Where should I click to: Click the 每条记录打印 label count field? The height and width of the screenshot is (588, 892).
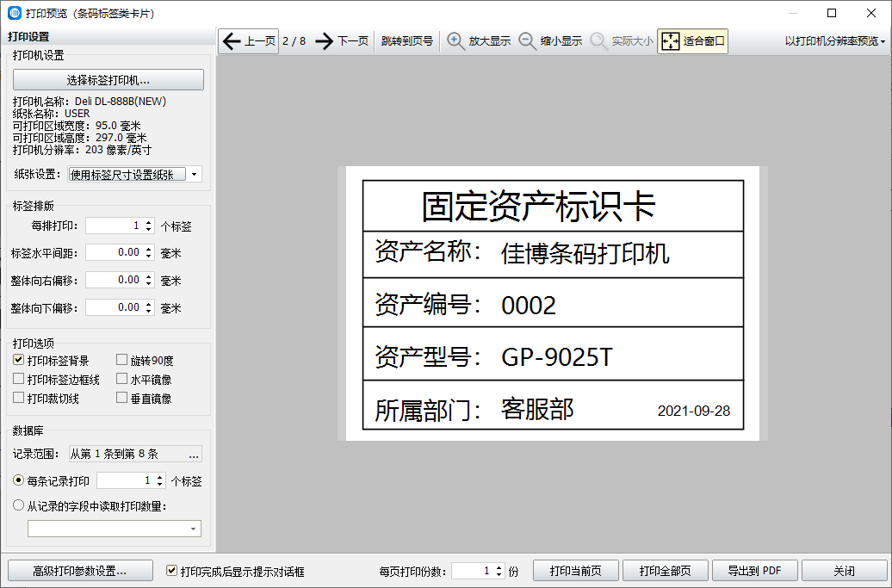click(x=126, y=481)
